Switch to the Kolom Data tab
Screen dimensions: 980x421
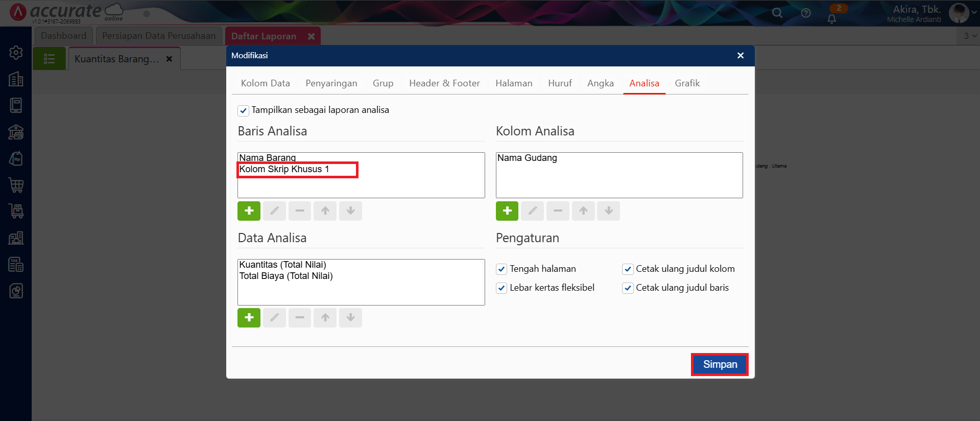(265, 83)
